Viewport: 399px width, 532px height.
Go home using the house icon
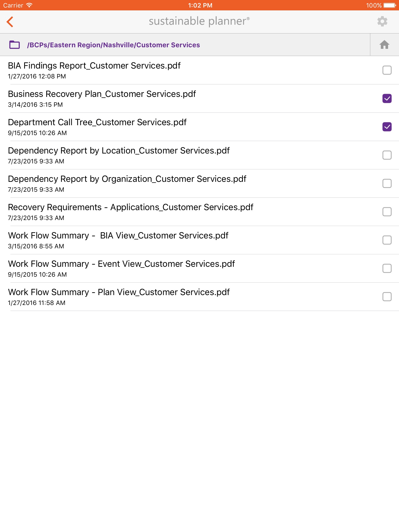click(x=384, y=45)
